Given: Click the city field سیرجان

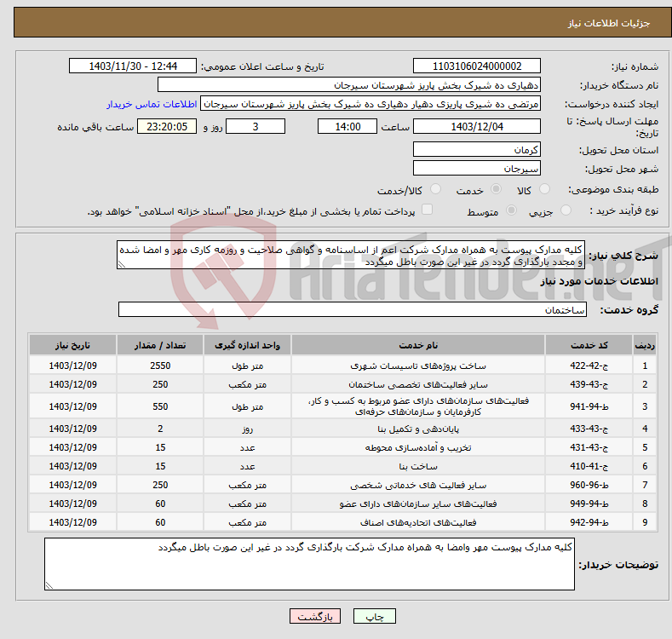Looking at the screenshot, I should coord(477,168).
